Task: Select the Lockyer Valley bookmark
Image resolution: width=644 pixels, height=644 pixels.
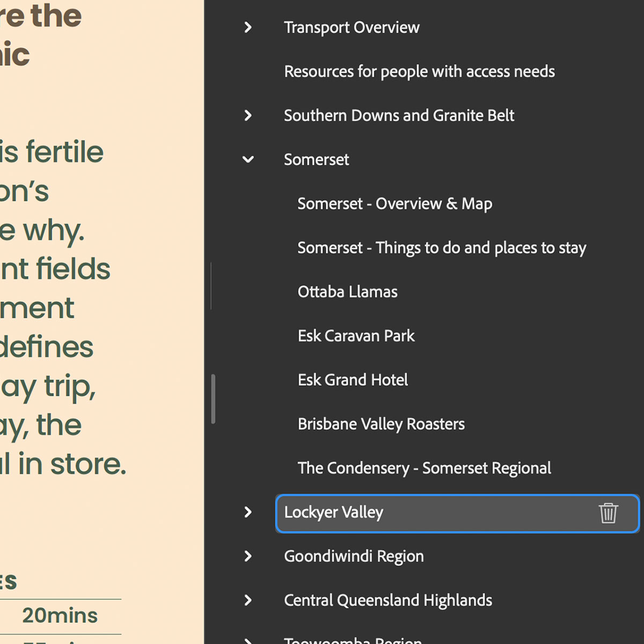Action: coord(333,513)
